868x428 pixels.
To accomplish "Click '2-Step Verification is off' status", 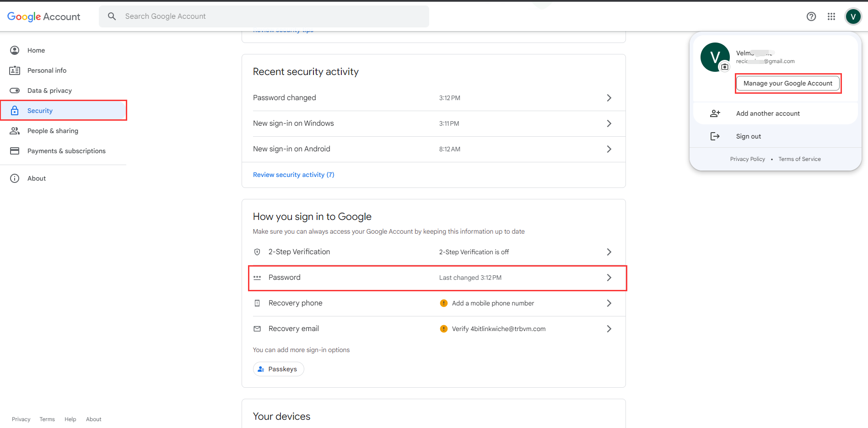I will tap(474, 252).
